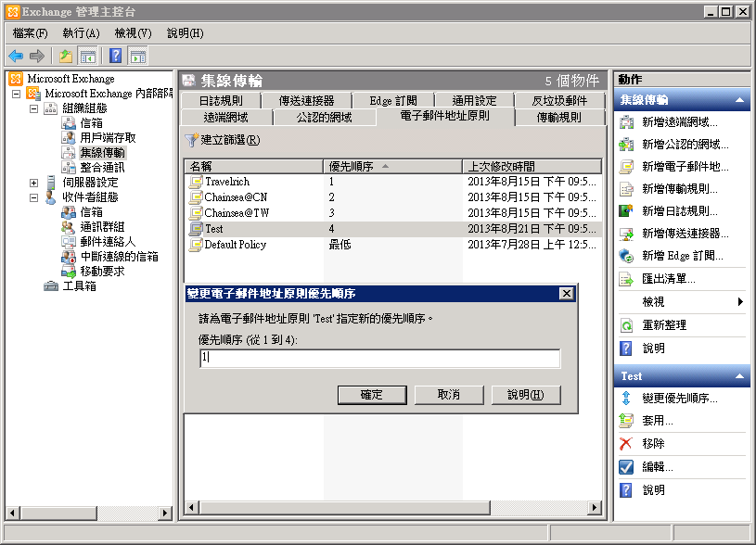Collapse the 收件者組態 tree node
The height and width of the screenshot is (545, 756).
coord(33,197)
